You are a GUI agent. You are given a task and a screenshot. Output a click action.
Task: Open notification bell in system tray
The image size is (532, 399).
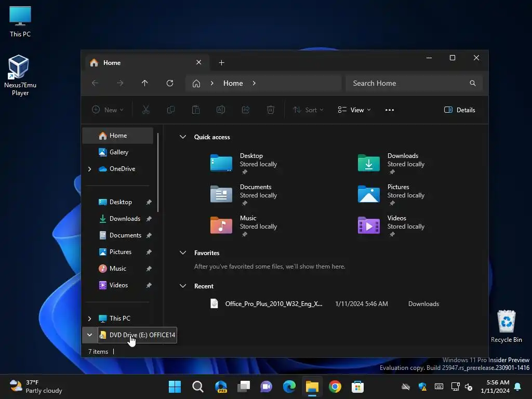[518, 387]
